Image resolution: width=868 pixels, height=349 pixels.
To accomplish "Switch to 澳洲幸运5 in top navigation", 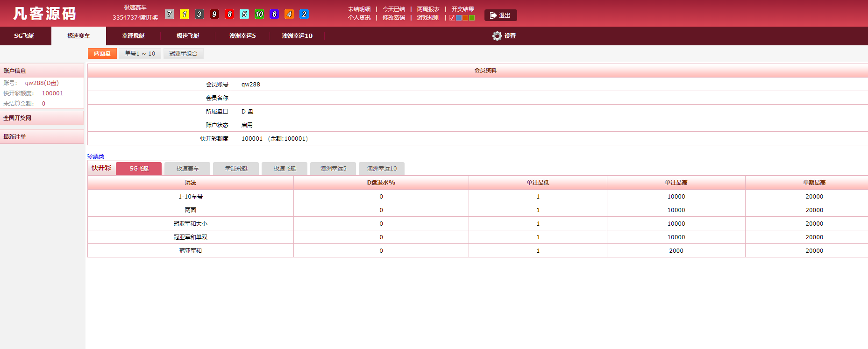I will (242, 36).
